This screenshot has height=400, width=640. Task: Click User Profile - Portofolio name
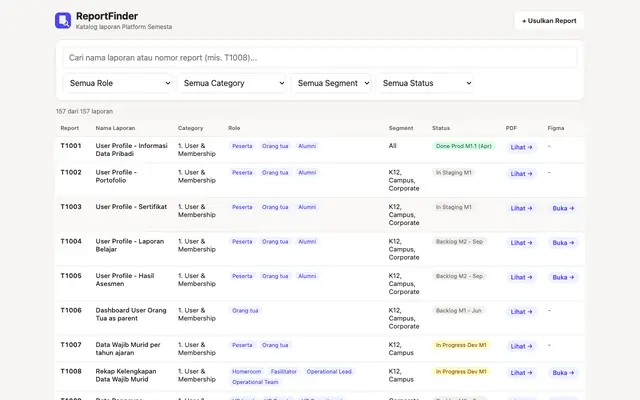click(x=116, y=176)
